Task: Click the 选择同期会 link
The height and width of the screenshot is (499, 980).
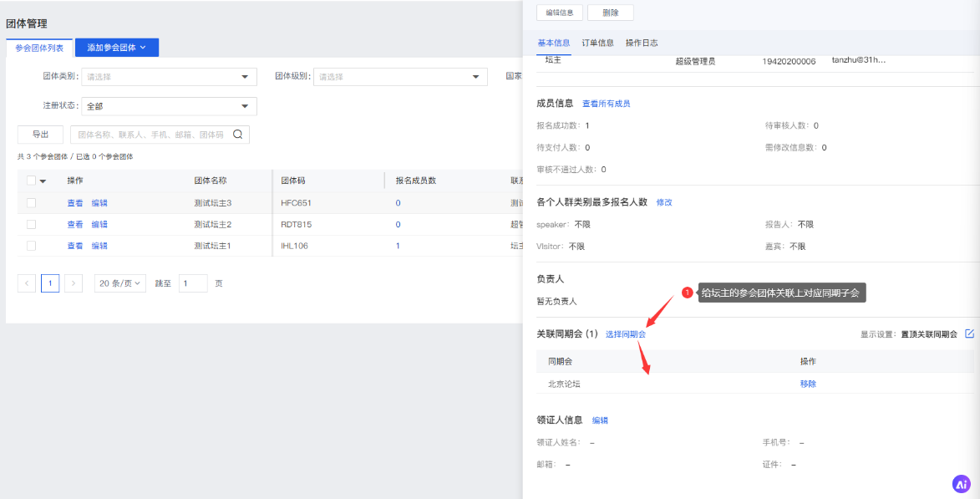Action: click(x=625, y=334)
